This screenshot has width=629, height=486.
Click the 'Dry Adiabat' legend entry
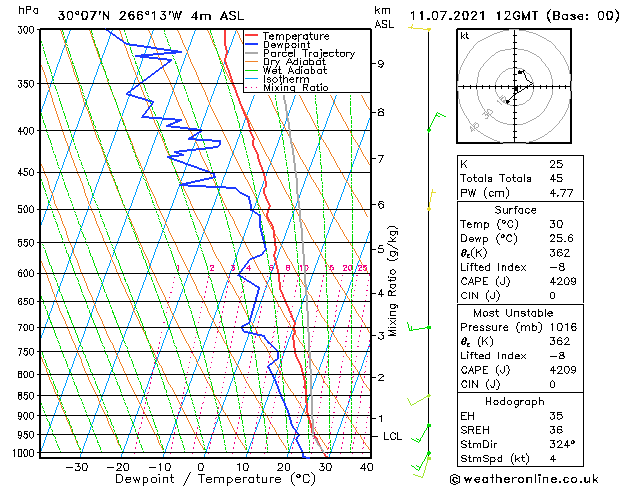click(x=294, y=62)
